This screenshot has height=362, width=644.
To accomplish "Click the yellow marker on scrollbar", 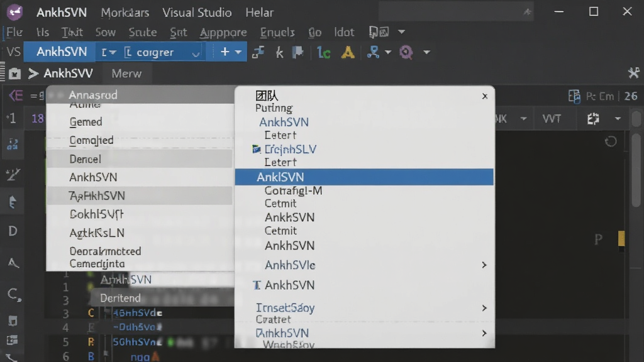I will click(621, 238).
